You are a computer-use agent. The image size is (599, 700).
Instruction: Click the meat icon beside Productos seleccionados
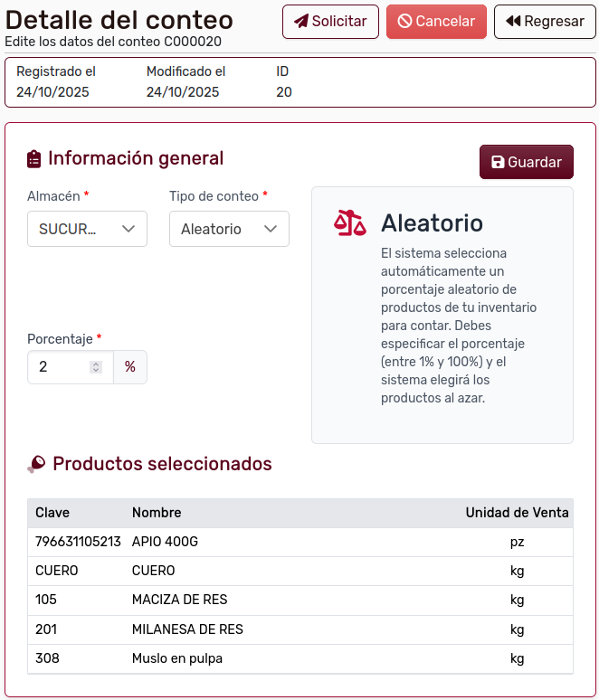coord(36,465)
